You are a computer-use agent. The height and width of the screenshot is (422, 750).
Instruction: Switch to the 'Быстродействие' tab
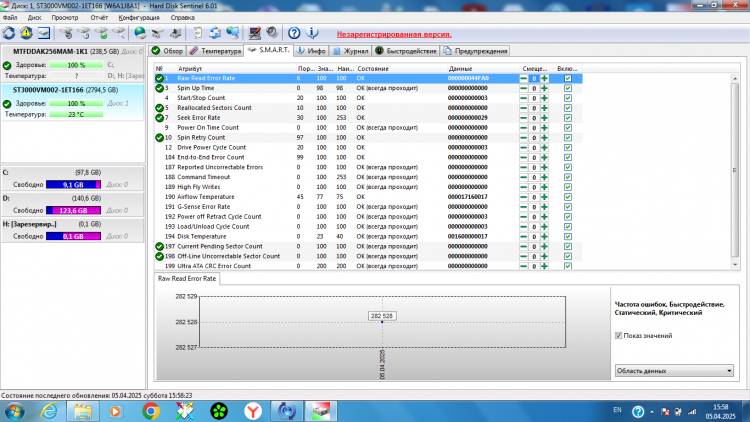pyautogui.click(x=406, y=51)
